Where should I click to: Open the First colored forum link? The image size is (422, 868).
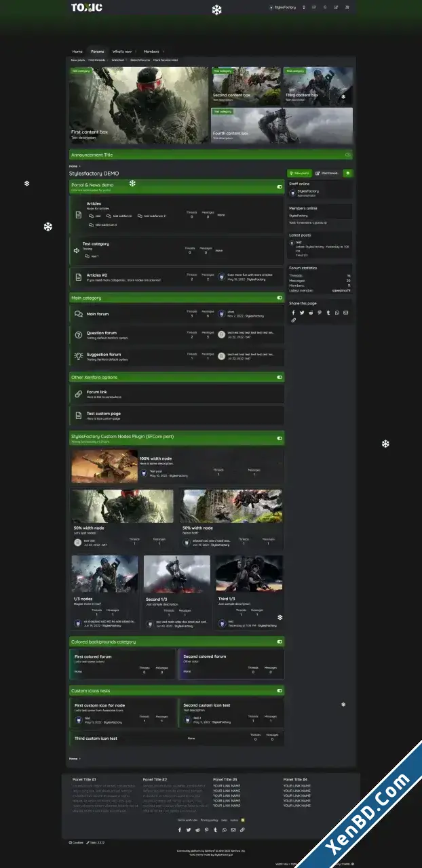(93, 656)
